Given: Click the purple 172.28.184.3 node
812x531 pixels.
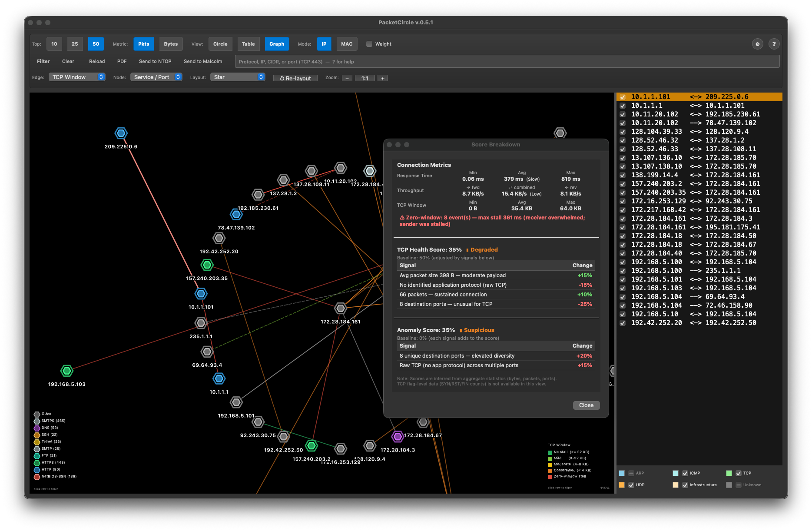Looking at the screenshot, I should tap(398, 436).
